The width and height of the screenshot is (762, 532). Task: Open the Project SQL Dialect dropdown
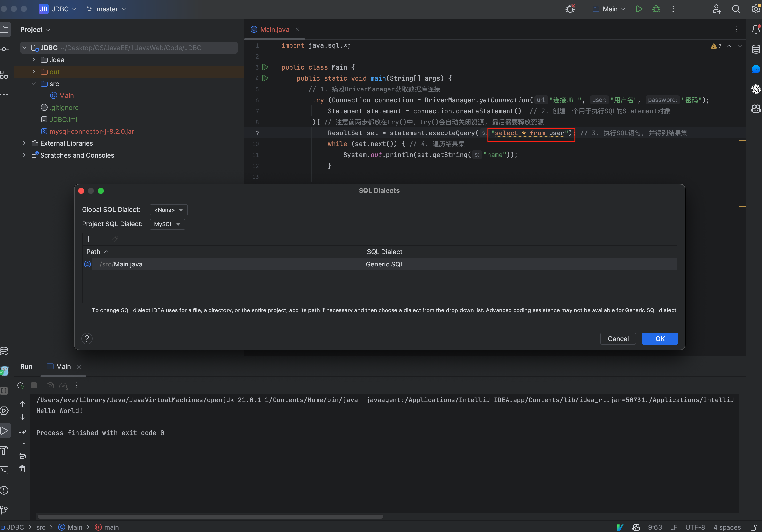pos(167,224)
